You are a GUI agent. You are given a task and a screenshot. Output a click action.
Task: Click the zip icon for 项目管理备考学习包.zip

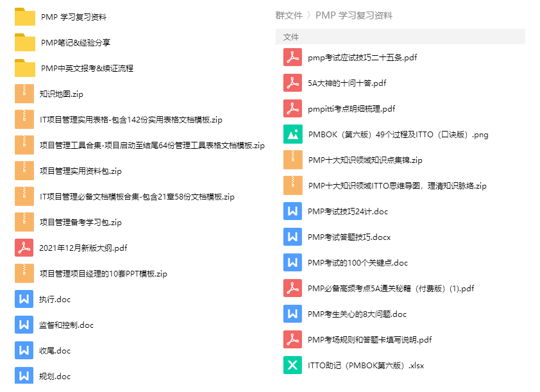pyautogui.click(x=24, y=222)
